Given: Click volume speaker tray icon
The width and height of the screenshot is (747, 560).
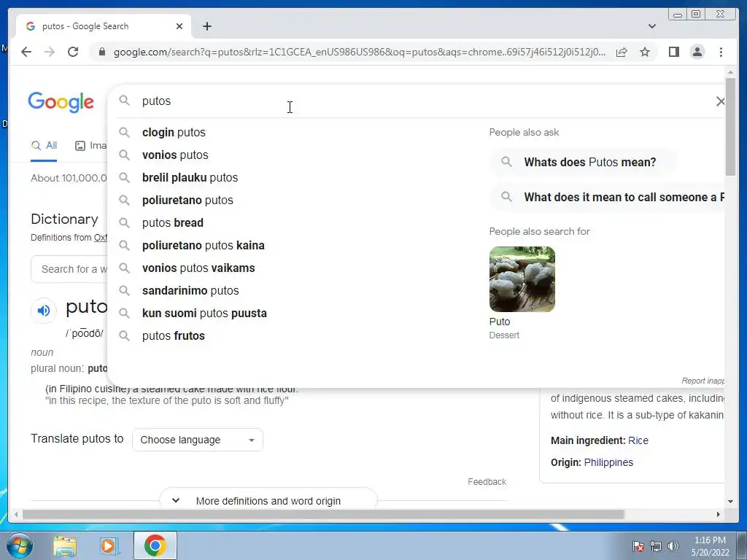Looking at the screenshot, I should point(673,546).
